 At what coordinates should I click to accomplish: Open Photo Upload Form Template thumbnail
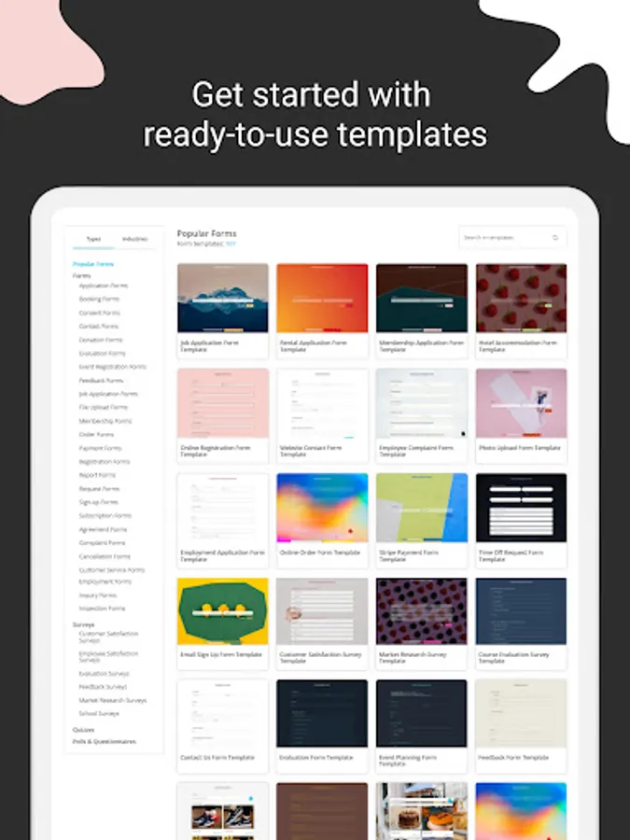(521, 403)
